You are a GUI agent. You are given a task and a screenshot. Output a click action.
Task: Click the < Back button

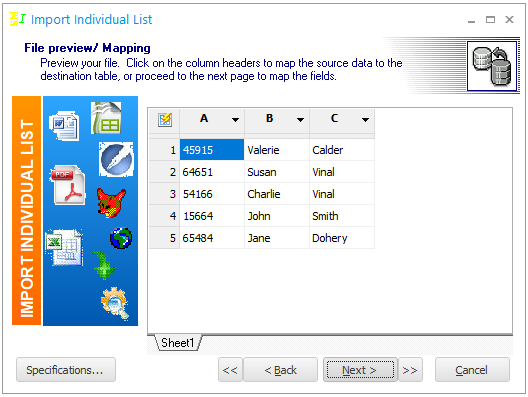tap(280, 370)
